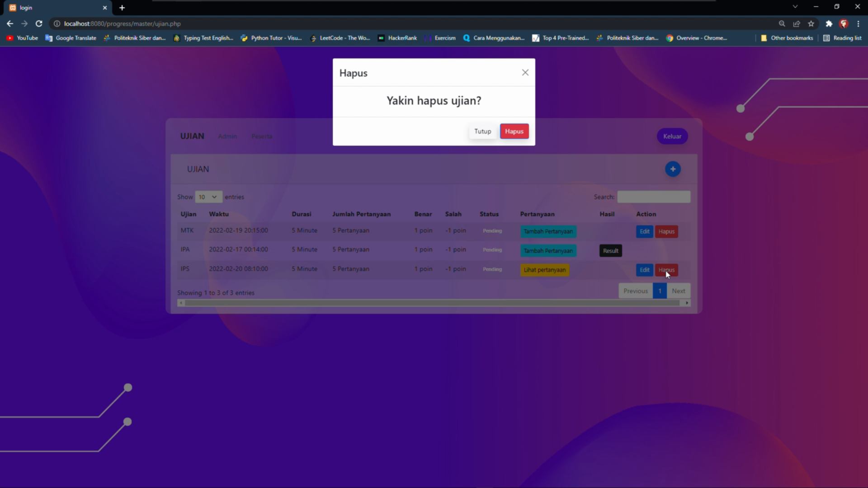868x488 pixels.
Task: Open the browser profile avatar
Action: point(844,23)
